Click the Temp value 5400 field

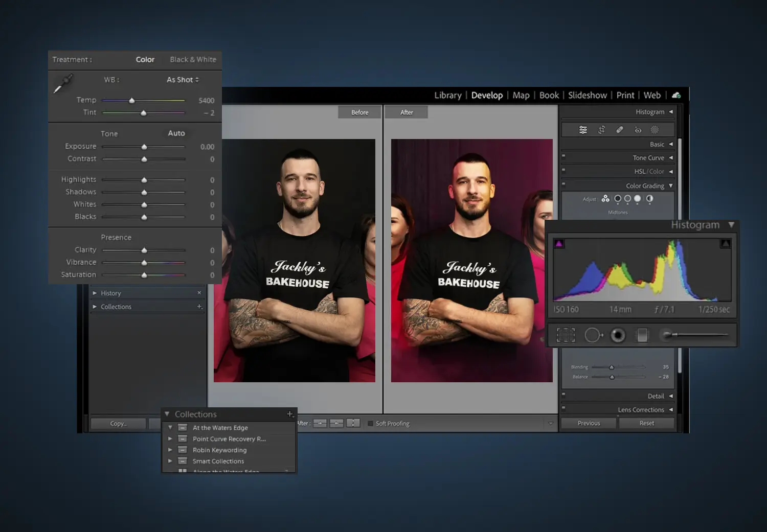pyautogui.click(x=207, y=101)
